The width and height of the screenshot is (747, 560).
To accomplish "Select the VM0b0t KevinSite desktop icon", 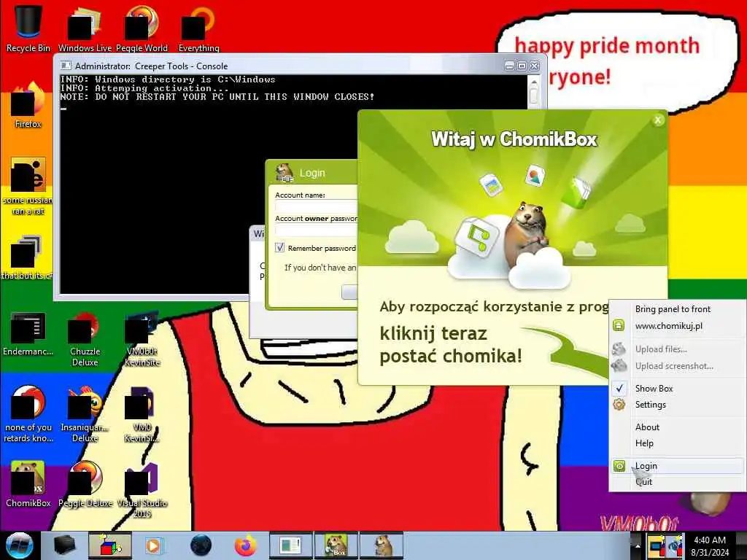I will (x=142, y=339).
